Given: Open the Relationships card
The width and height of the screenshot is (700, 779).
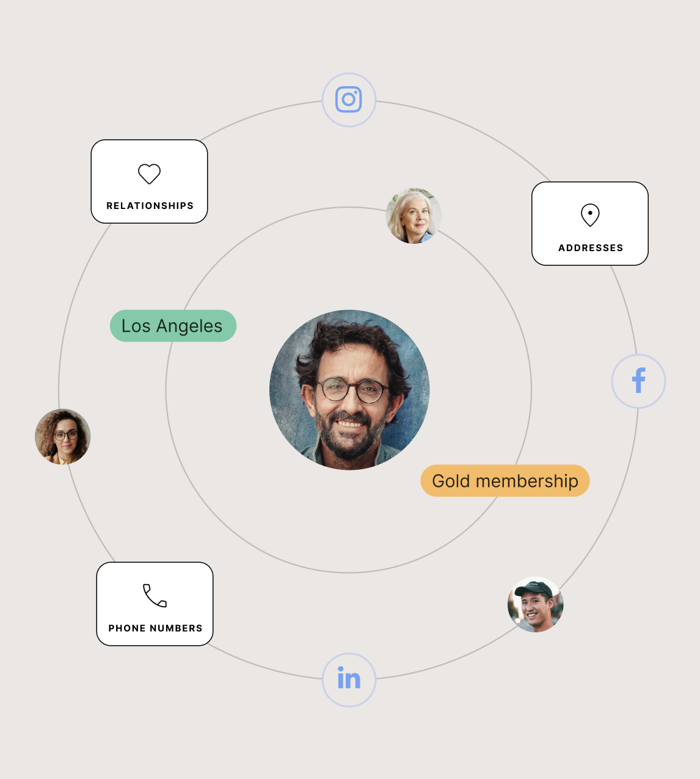Looking at the screenshot, I should click(x=149, y=182).
